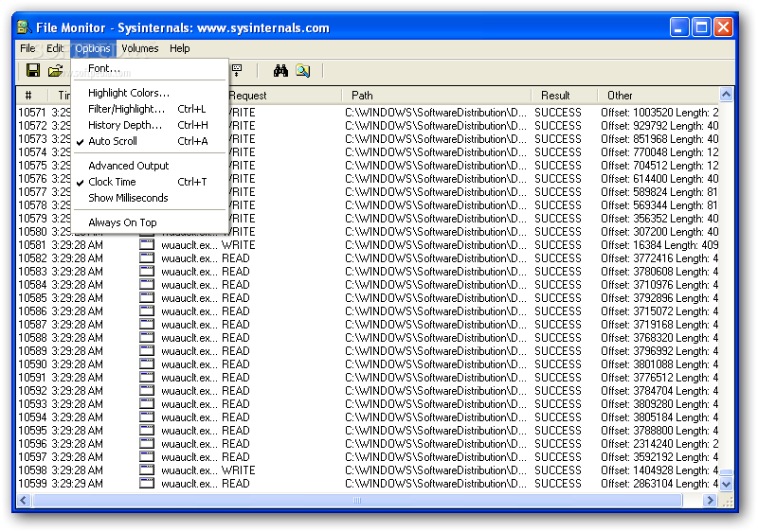Open the Volumes menu
758x532 pixels.
pyautogui.click(x=139, y=48)
